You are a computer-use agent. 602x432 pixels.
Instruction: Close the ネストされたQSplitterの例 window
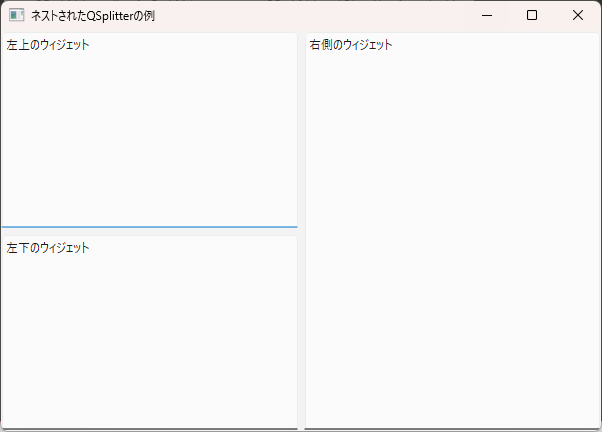pos(577,15)
